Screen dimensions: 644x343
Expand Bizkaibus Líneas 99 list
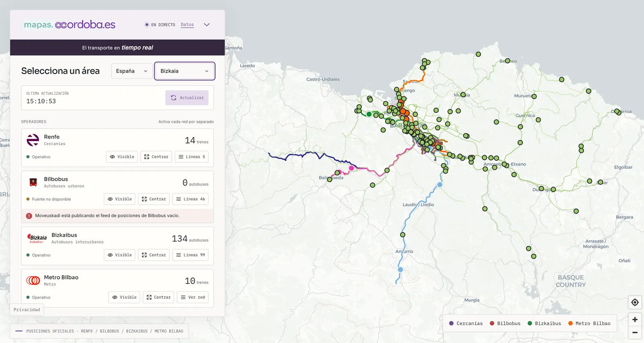[190, 255]
